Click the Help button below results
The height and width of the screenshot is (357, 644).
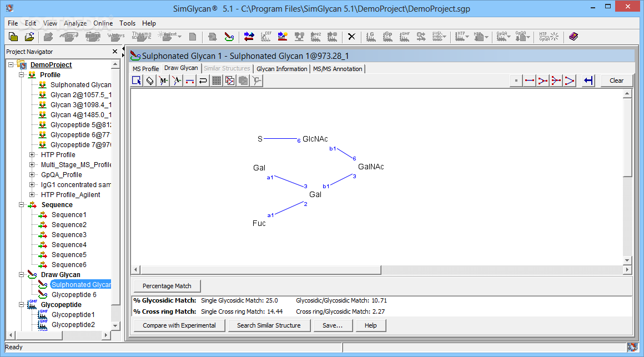tap(370, 325)
